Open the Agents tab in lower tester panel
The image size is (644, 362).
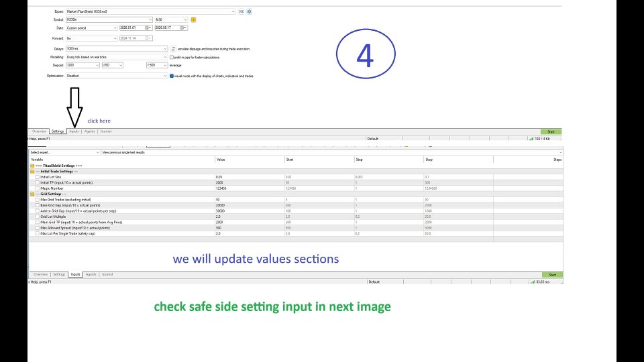pyautogui.click(x=91, y=274)
